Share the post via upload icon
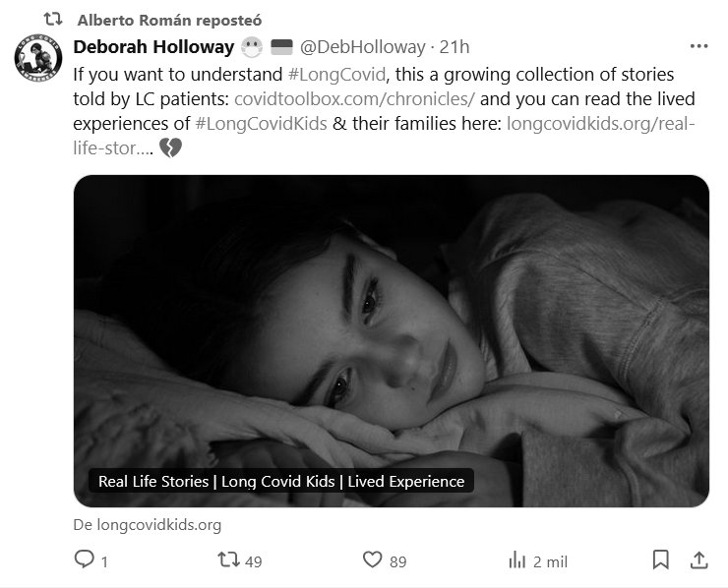The height and width of the screenshot is (588, 728). pos(698,559)
